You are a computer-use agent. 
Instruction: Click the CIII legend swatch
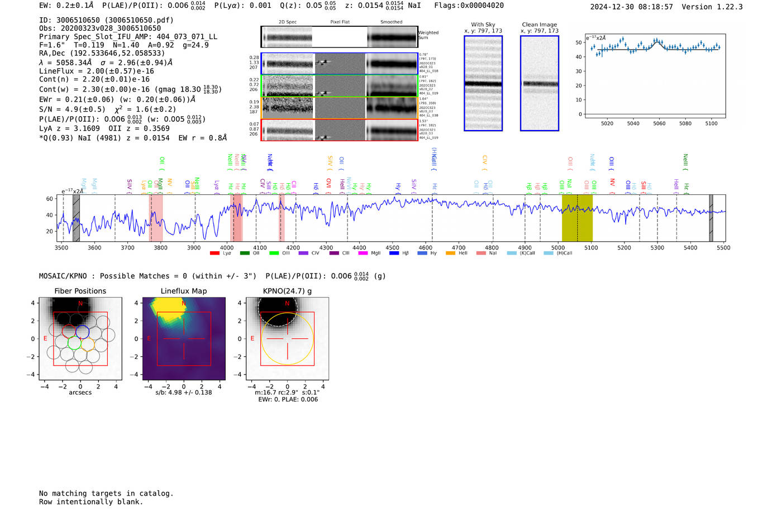[334, 253]
